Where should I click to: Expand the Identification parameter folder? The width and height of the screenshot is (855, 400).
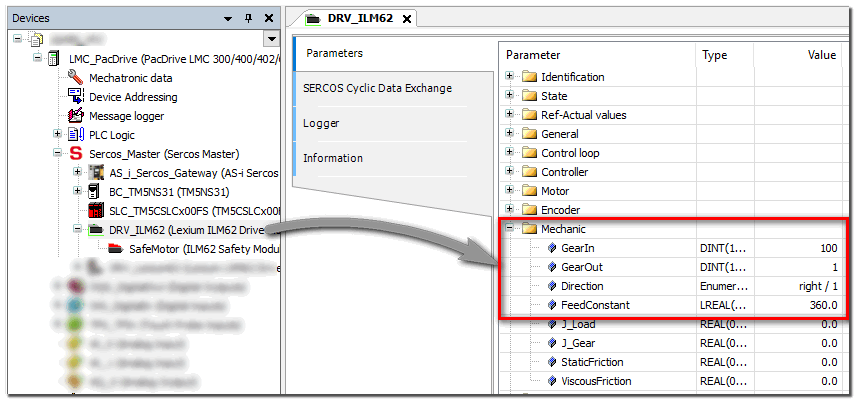point(511,77)
